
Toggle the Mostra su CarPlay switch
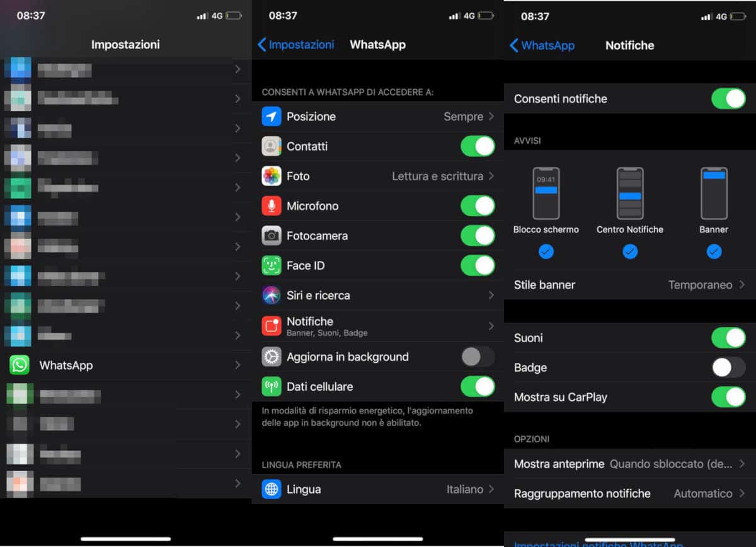click(x=728, y=397)
